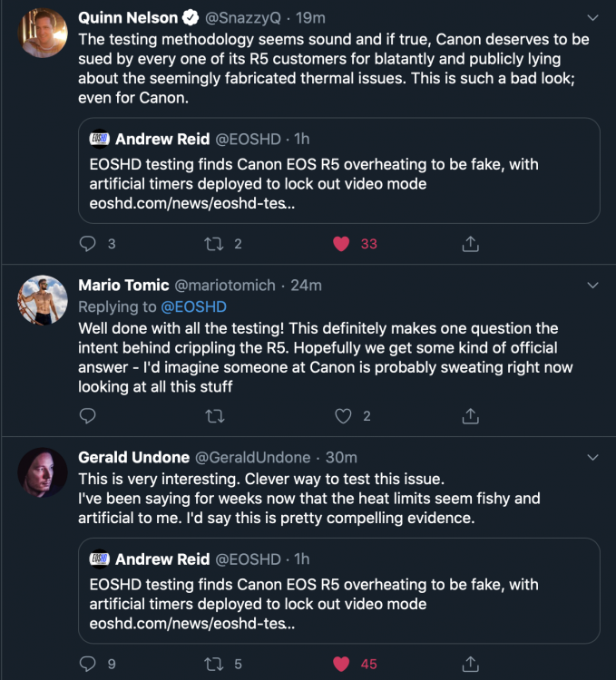The height and width of the screenshot is (680, 616).
Task: Share Gerald Undone's tweet
Action: tap(470, 664)
